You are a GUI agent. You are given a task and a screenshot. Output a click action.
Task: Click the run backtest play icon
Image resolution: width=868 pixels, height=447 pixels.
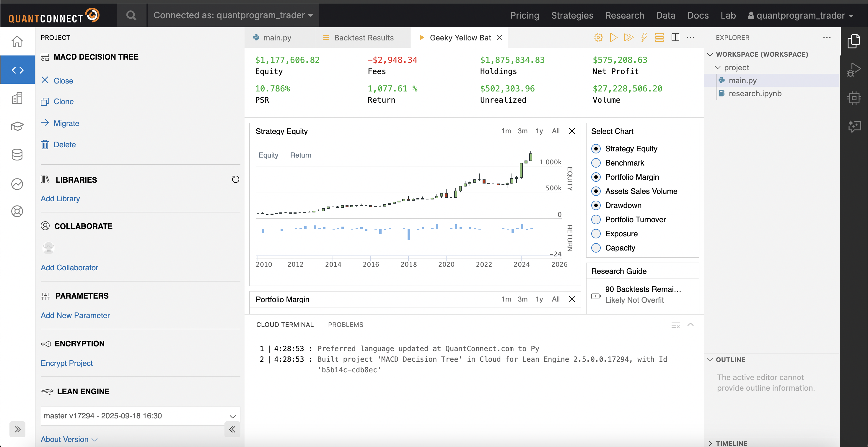coord(613,37)
